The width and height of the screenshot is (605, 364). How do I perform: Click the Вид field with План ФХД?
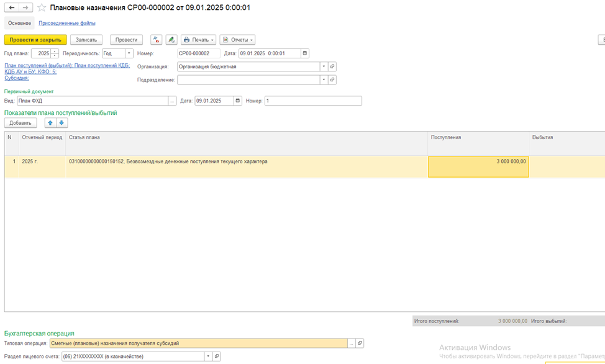point(93,101)
